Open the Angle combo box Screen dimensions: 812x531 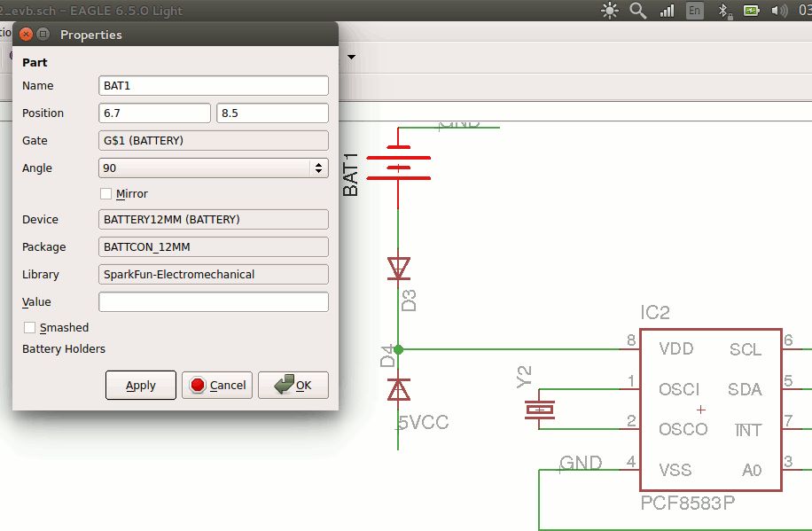(213, 168)
